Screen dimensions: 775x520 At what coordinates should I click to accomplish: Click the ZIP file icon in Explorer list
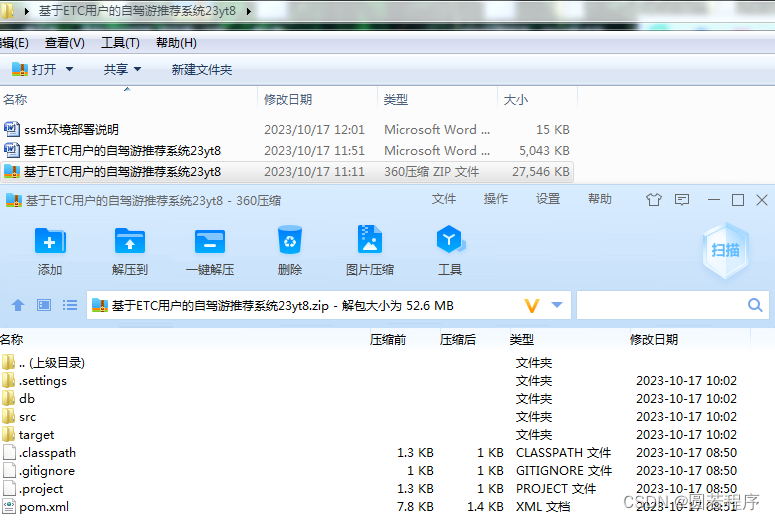[12, 171]
